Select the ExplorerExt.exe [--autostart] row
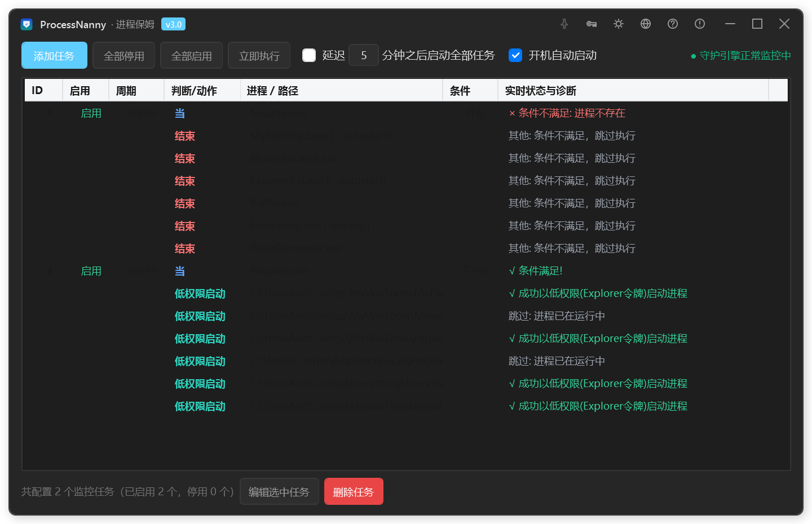Image resolution: width=812 pixels, height=524 pixels. (x=406, y=181)
